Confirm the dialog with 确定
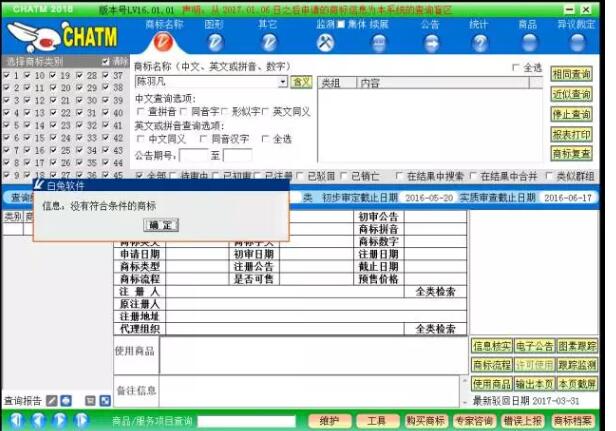 (x=161, y=225)
